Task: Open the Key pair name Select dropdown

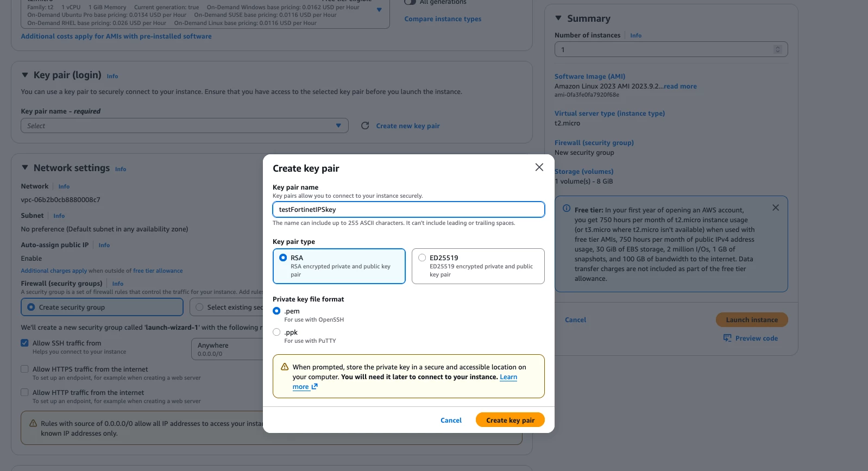Action: 185,125
